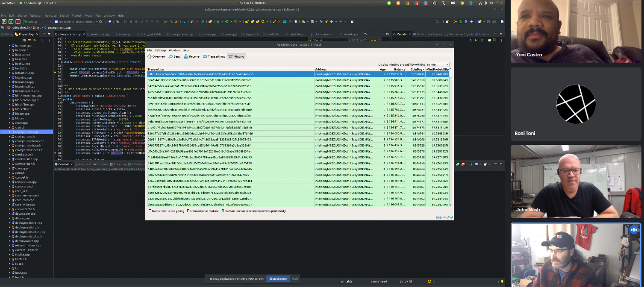This screenshot has width=644, height=287.
Task: Toggle show whitespace characters pilcrow icon
Action: pyautogui.click(x=295, y=21)
